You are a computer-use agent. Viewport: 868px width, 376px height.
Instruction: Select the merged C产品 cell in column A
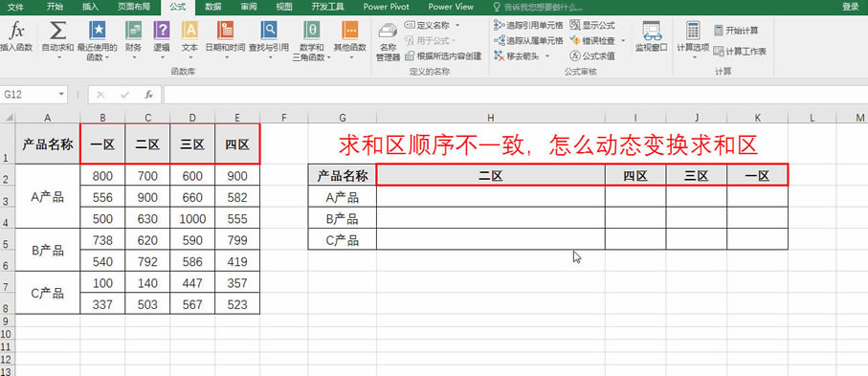tap(48, 294)
